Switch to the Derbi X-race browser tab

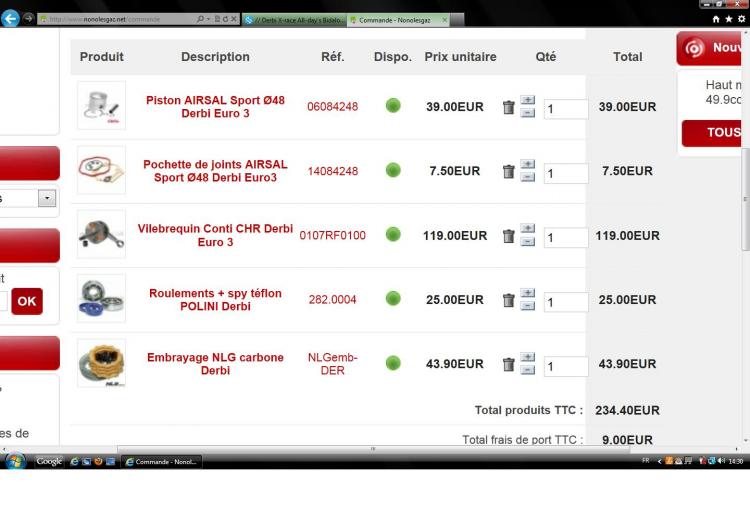[x=294, y=20]
